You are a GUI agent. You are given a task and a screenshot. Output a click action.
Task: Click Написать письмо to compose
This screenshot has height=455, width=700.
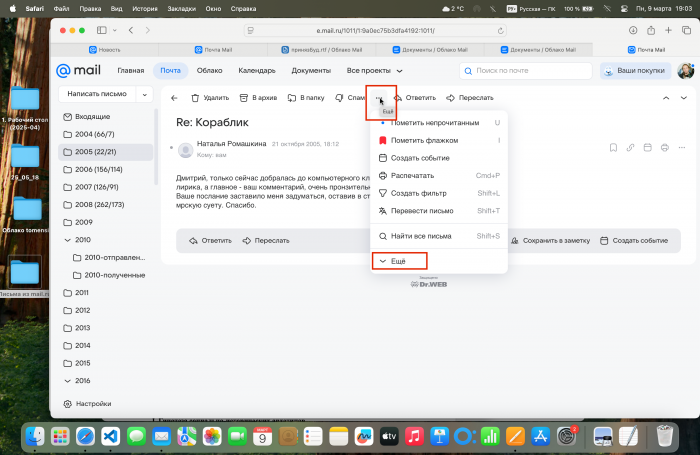(x=97, y=94)
